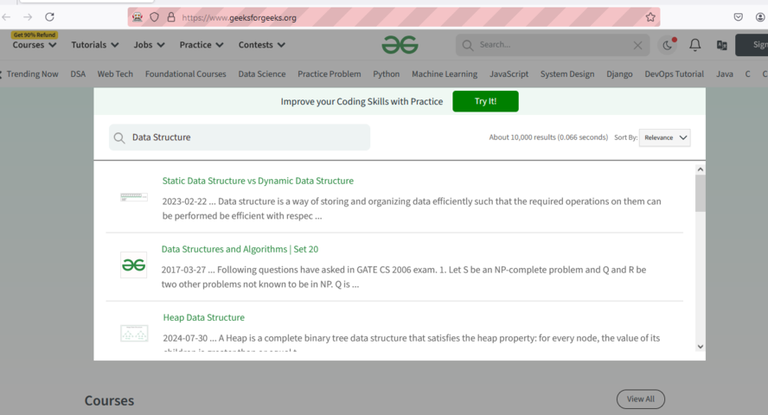
Task: Click the browser back arrow
Action: tap(6, 17)
